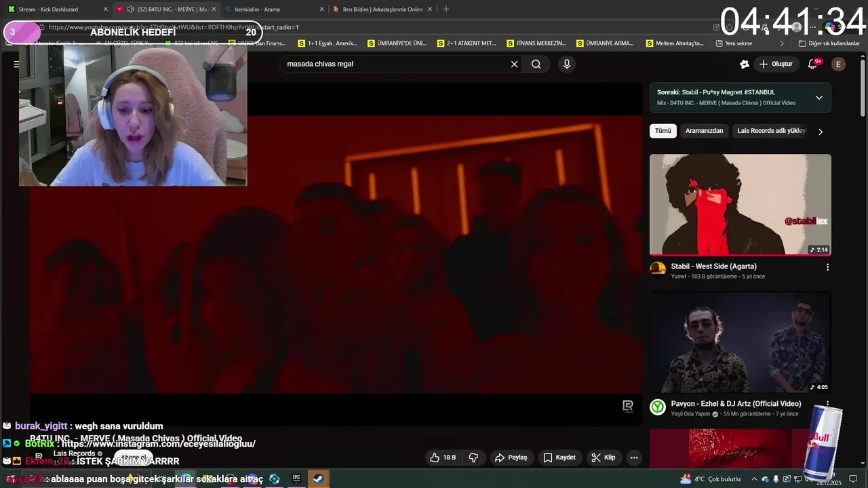Screen dimensions: 868x488
Task: Show more filter chips with right arrow
Action: point(820,131)
